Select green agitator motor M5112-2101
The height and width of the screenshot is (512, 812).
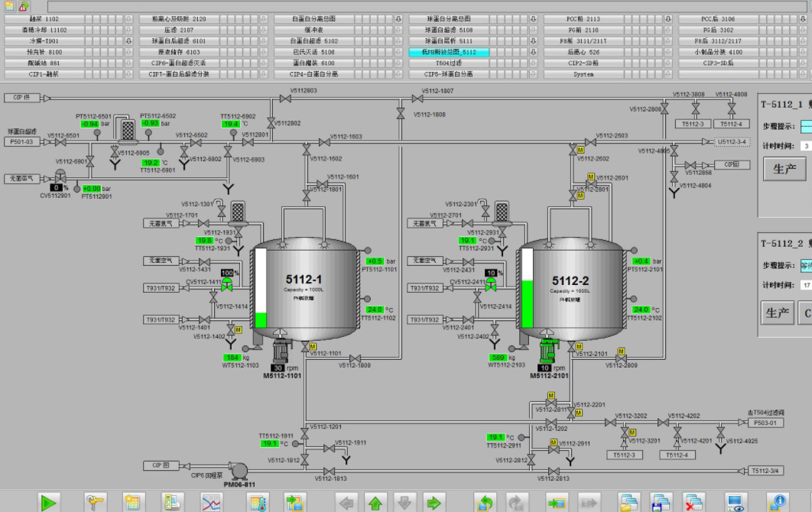coord(548,351)
